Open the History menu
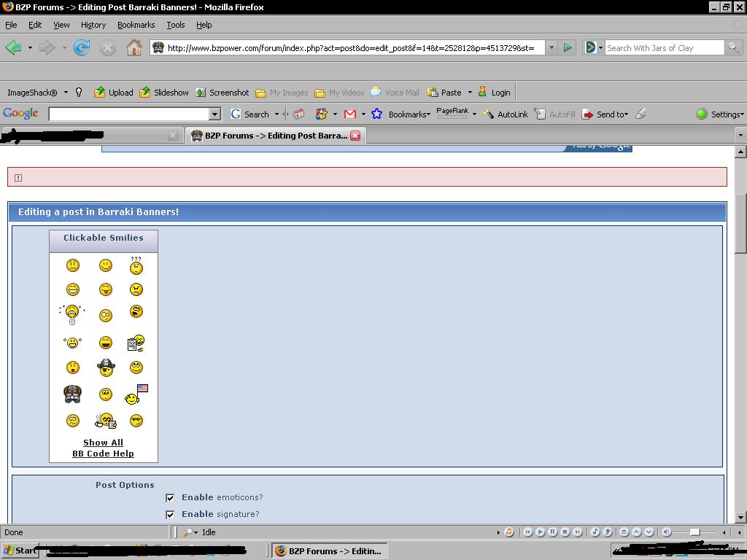The width and height of the screenshot is (747, 560). click(93, 25)
